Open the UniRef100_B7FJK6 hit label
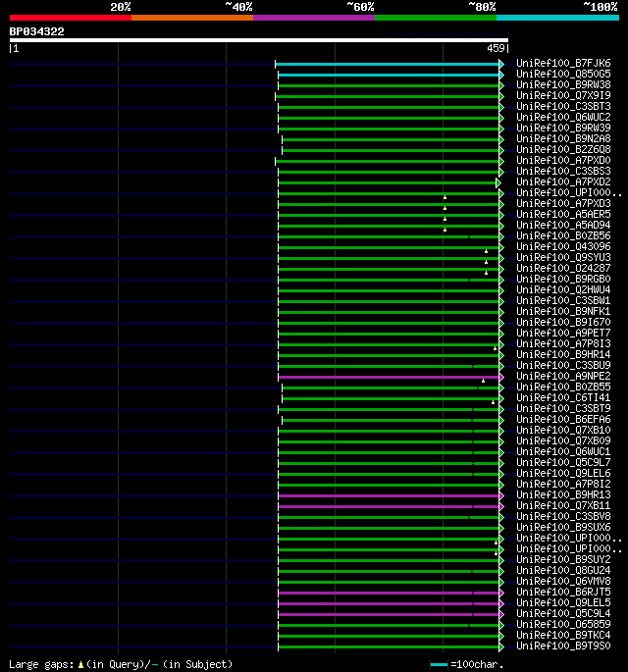 click(x=563, y=64)
